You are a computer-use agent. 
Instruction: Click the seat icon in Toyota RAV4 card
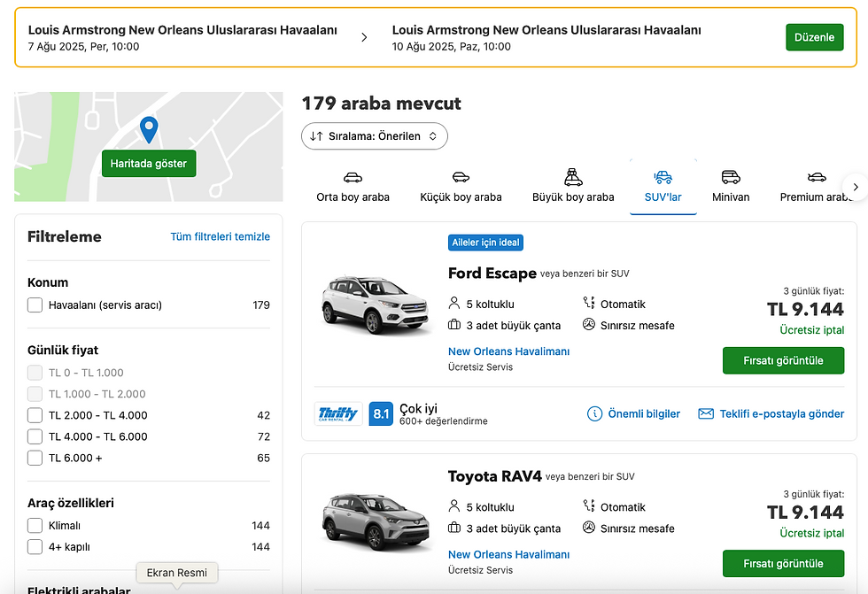pos(453,506)
